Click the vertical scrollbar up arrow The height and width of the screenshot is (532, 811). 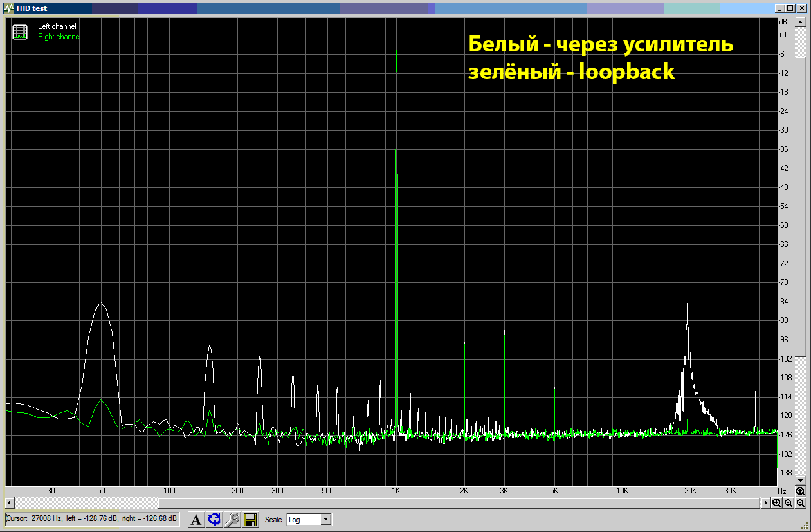(x=801, y=22)
